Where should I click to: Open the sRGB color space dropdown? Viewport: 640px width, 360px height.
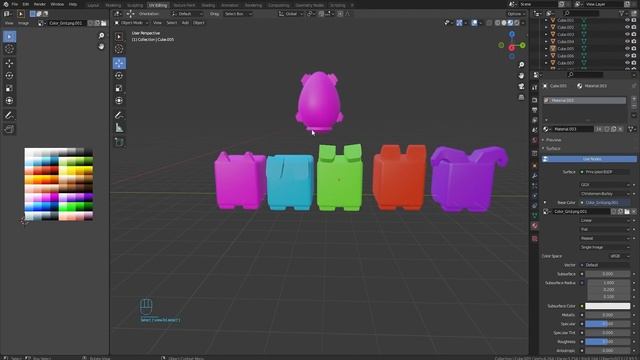tap(619, 256)
